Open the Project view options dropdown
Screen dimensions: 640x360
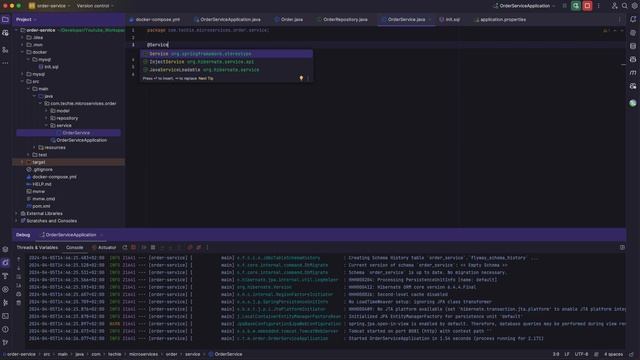pyautogui.click(x=26, y=19)
